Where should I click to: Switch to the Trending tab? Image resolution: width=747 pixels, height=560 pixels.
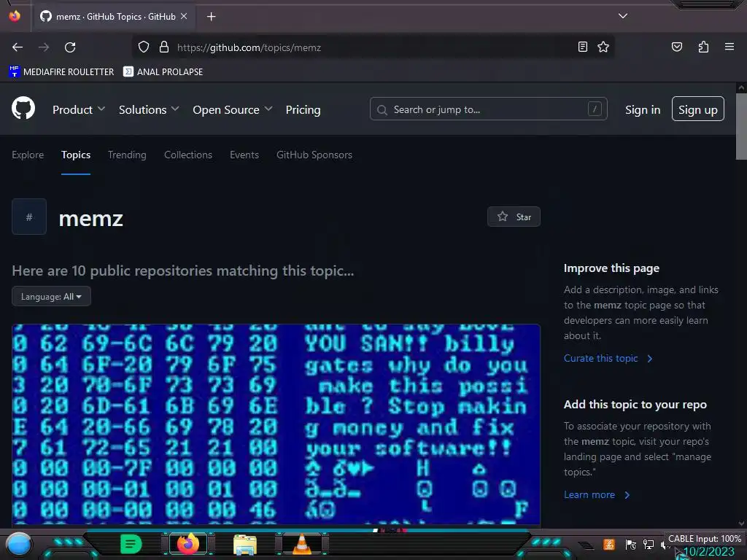click(x=127, y=155)
